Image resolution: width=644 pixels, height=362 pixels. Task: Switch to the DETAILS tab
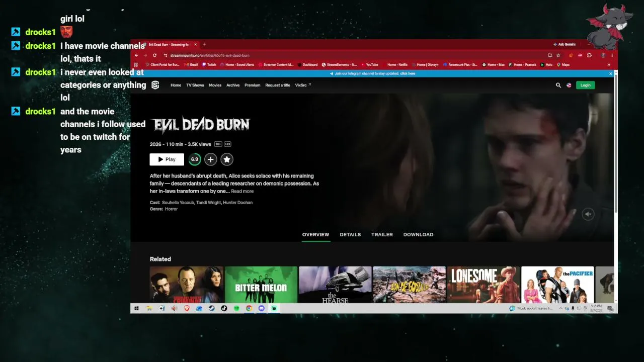coord(350,235)
